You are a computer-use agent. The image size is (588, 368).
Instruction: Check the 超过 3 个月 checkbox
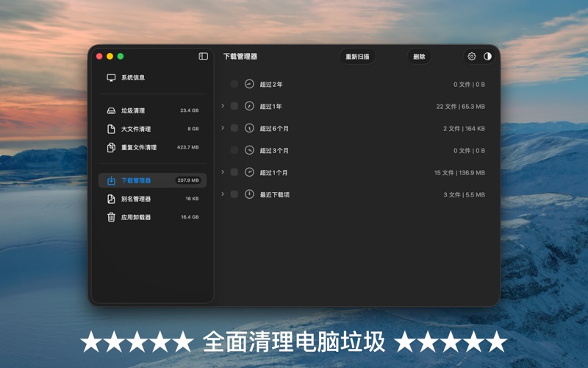[x=234, y=150]
